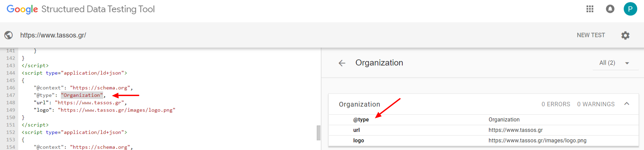Click the closing script tag on line 151

[35, 125]
